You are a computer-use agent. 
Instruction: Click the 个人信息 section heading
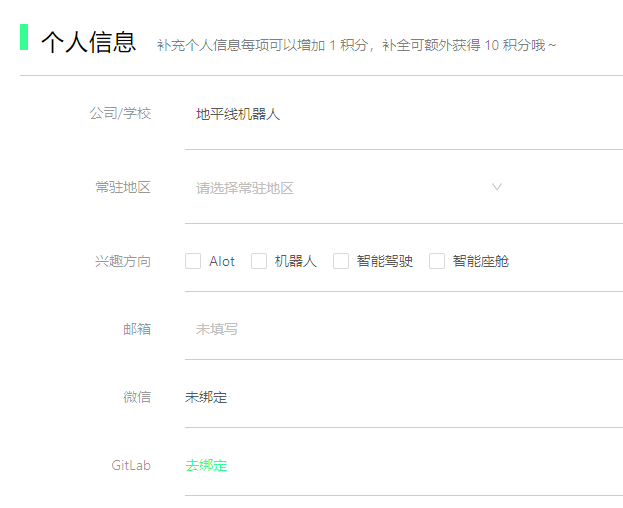[88, 42]
